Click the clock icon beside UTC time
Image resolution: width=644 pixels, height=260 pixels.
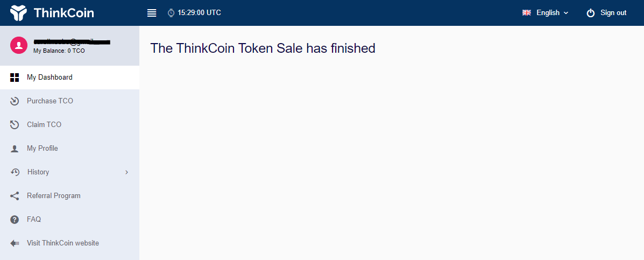click(x=171, y=13)
